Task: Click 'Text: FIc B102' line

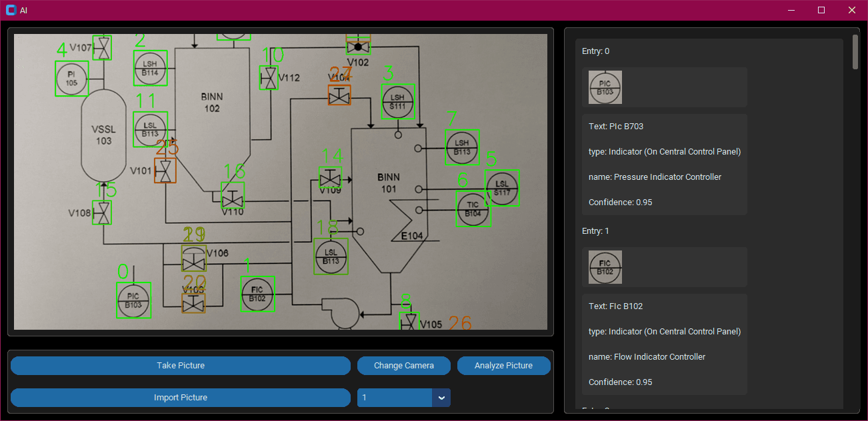Action: (x=616, y=306)
